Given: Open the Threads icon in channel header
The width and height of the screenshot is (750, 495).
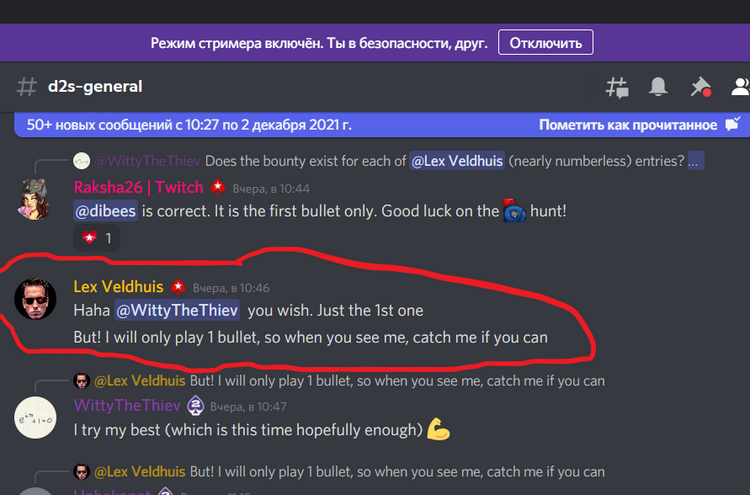Looking at the screenshot, I should click(617, 88).
